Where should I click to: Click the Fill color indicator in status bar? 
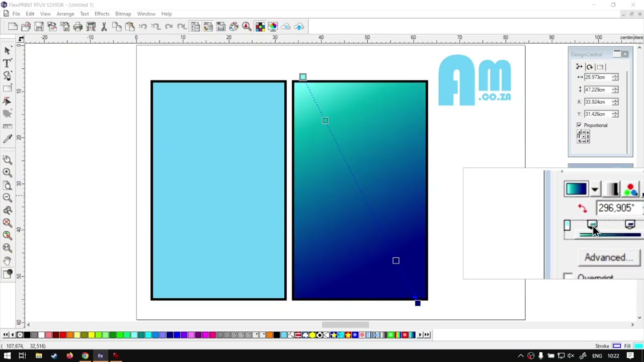638,346
